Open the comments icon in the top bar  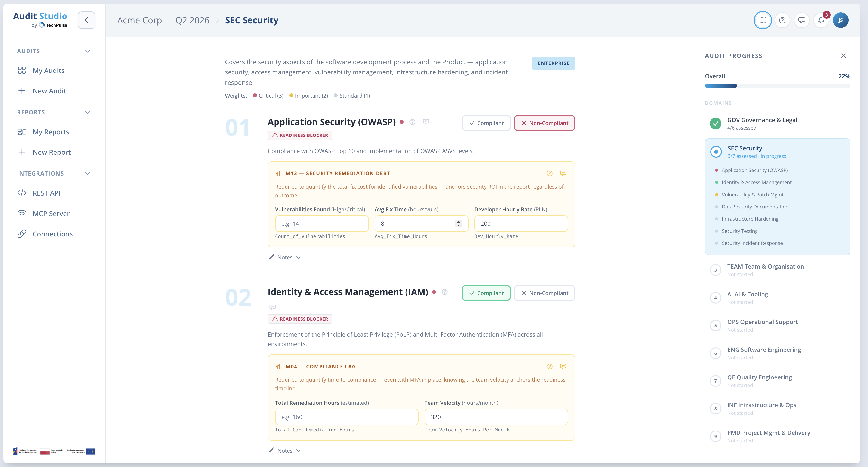click(x=802, y=20)
